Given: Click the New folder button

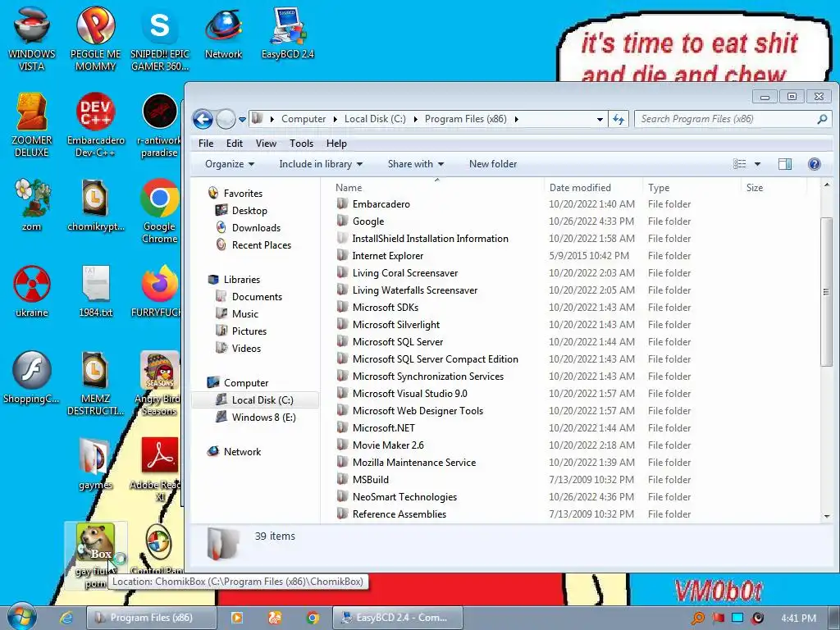Looking at the screenshot, I should [x=493, y=164].
